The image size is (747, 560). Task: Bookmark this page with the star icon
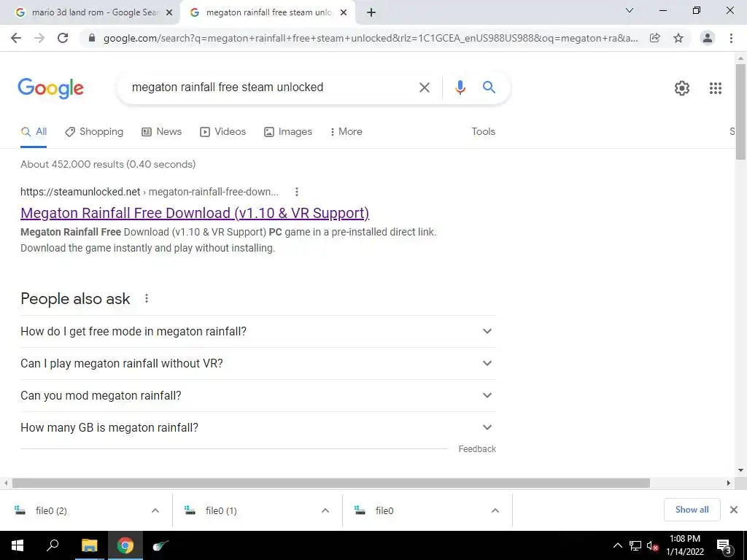tap(678, 38)
